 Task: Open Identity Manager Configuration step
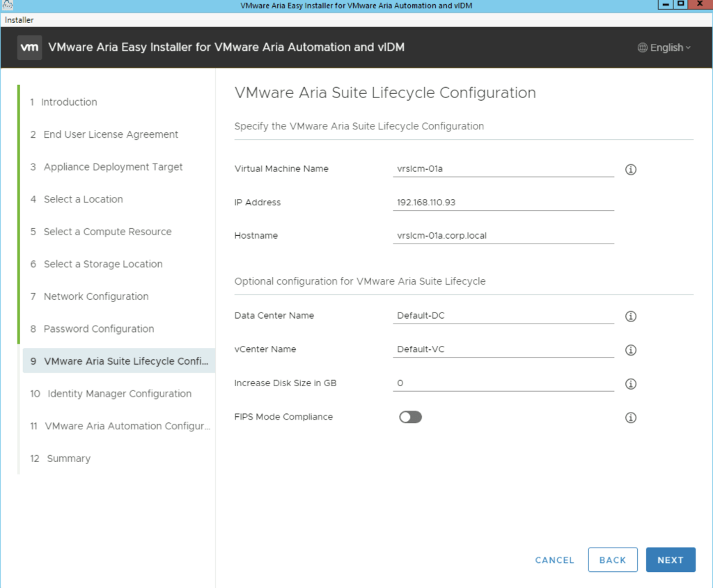[111, 394]
